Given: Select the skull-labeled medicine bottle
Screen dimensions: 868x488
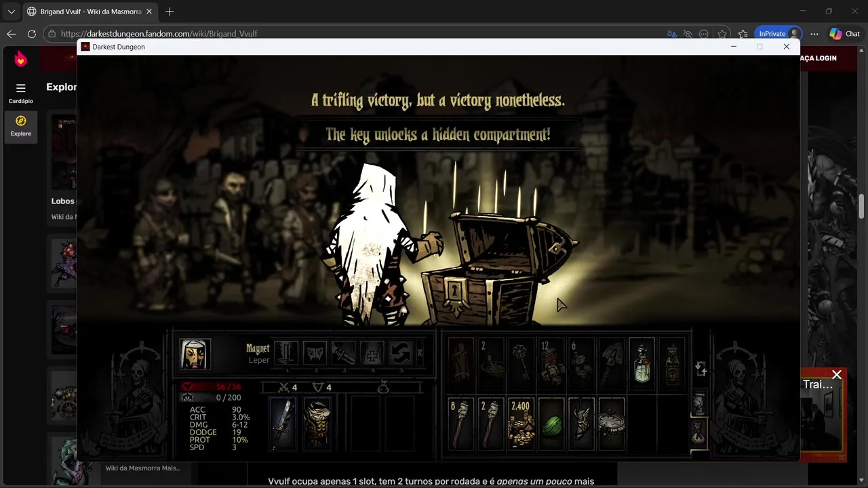Looking at the screenshot, I should pos(672,365).
